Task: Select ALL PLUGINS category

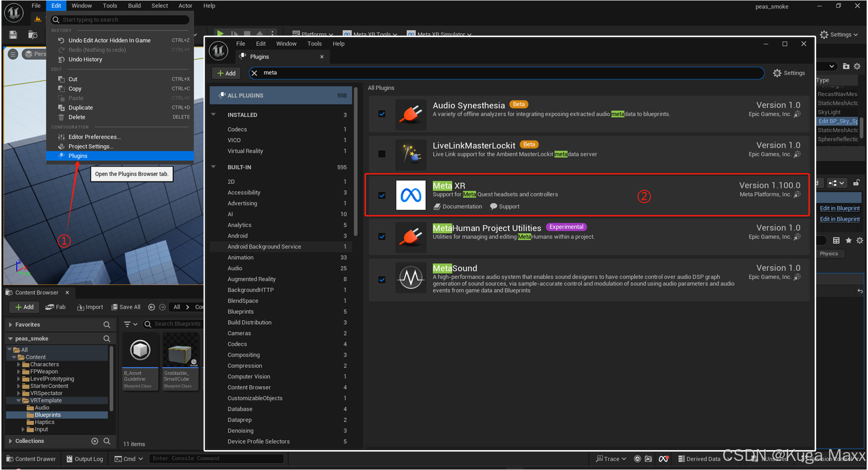Action: (x=281, y=95)
